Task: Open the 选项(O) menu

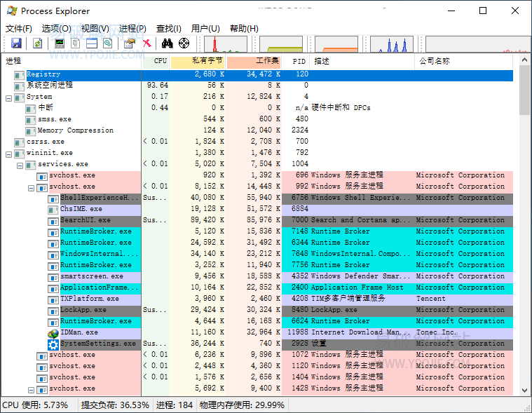Action: [56, 29]
